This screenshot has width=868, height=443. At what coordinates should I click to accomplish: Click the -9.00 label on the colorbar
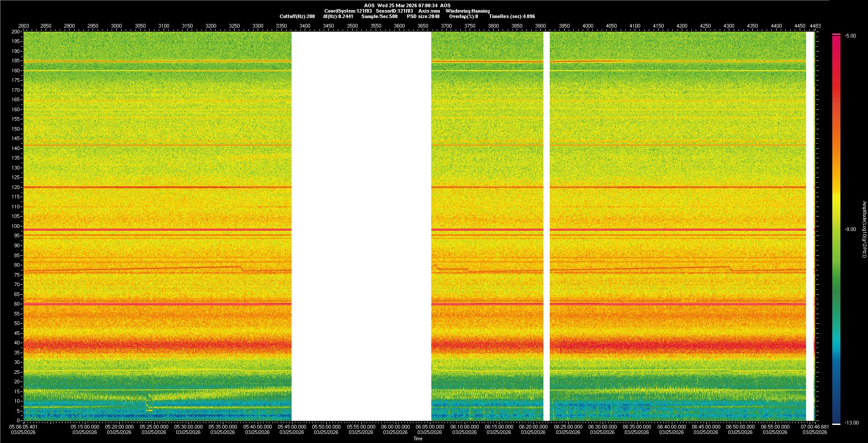tap(850, 230)
